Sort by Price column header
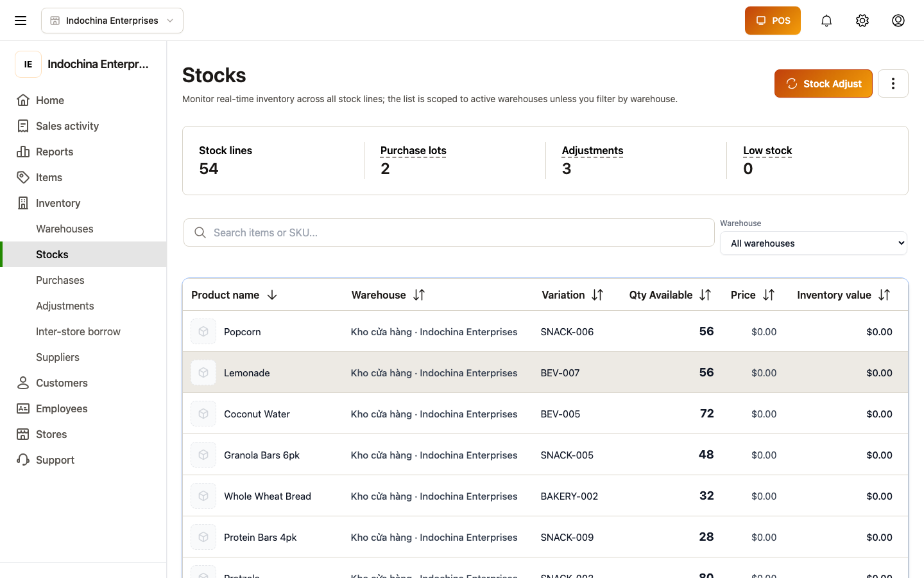Image resolution: width=924 pixels, height=578 pixels. pyautogui.click(x=753, y=295)
